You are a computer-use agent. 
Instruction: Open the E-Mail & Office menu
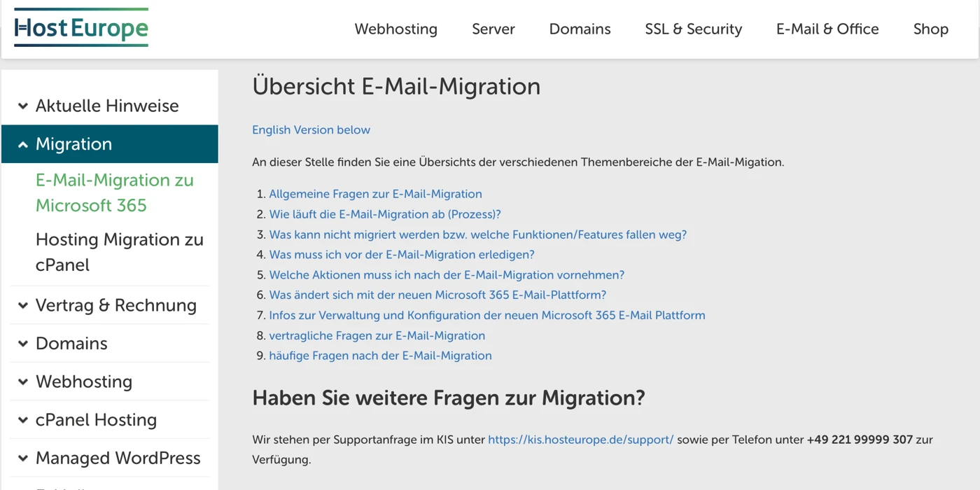pos(827,29)
